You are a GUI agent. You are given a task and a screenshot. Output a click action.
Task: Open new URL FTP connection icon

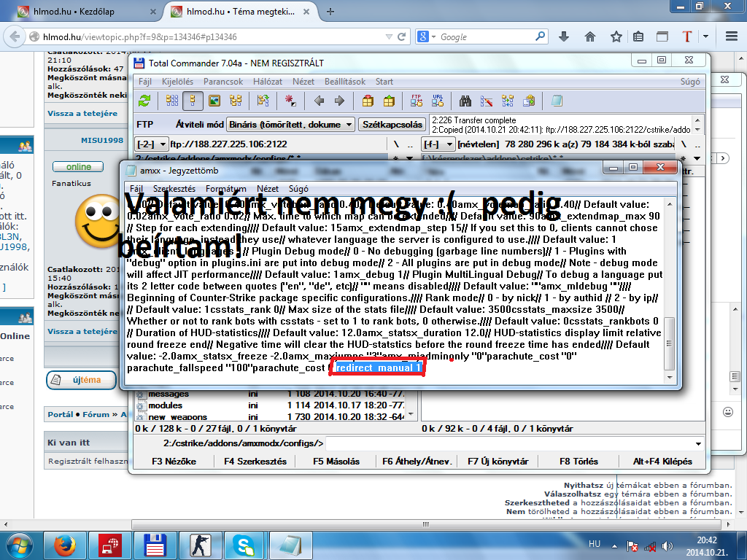click(438, 101)
